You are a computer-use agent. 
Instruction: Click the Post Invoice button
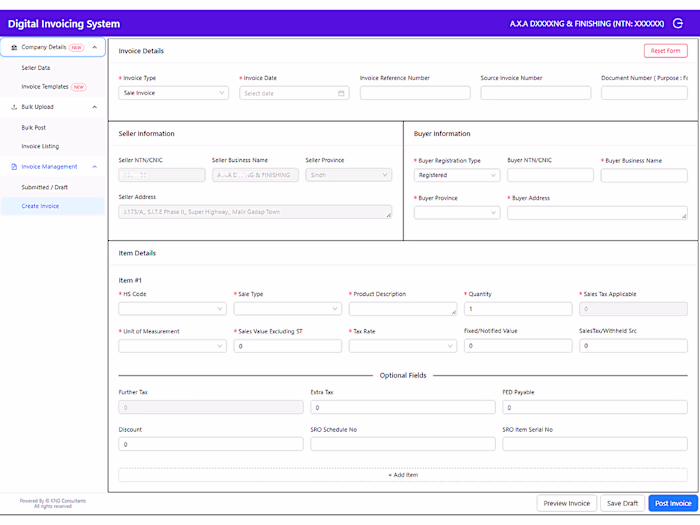(x=673, y=504)
